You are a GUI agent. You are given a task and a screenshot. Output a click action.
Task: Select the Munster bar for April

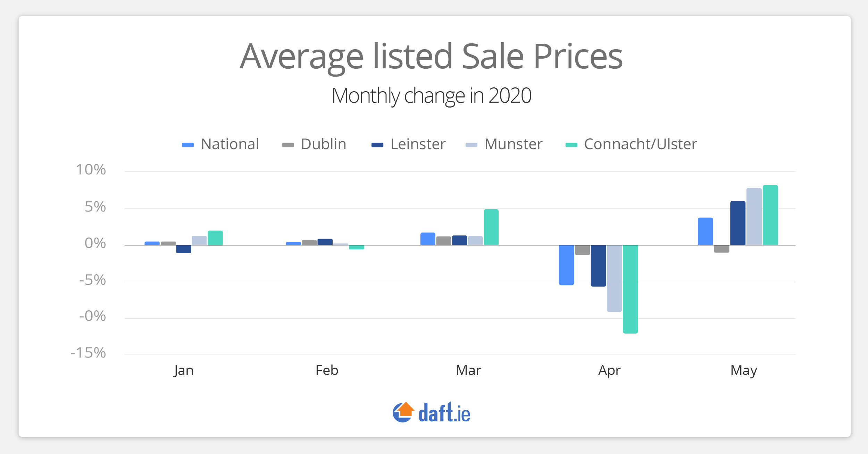[614, 278]
